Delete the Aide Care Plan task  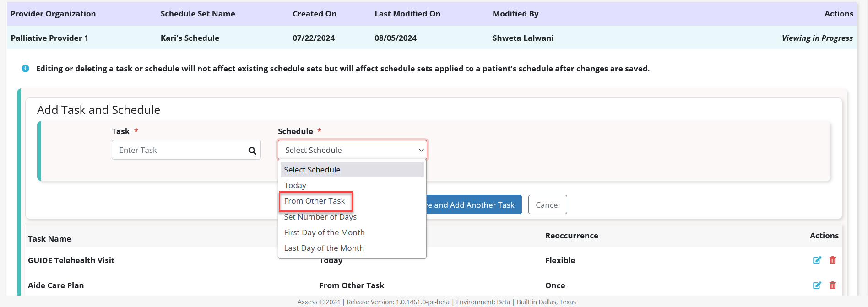[x=833, y=285]
